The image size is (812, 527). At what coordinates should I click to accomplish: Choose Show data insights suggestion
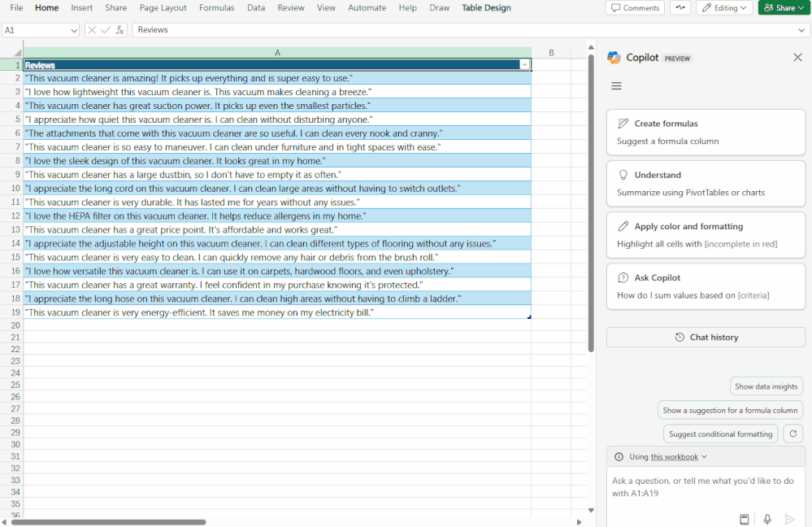tap(766, 386)
